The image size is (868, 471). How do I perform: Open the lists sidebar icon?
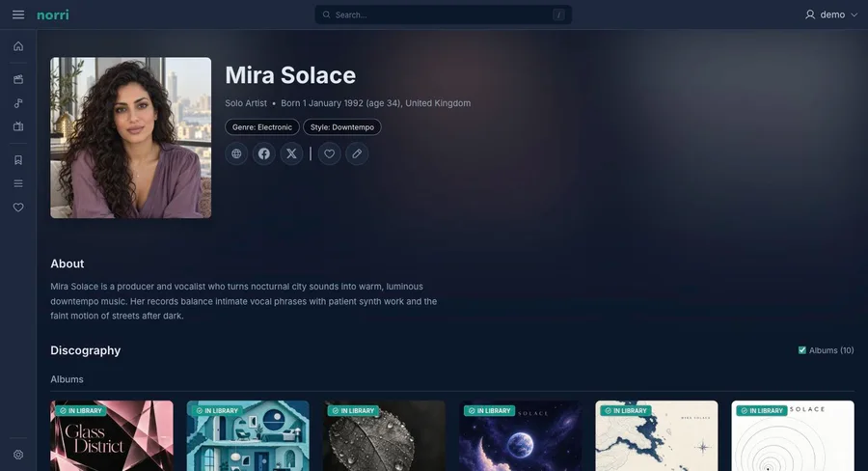(18, 183)
